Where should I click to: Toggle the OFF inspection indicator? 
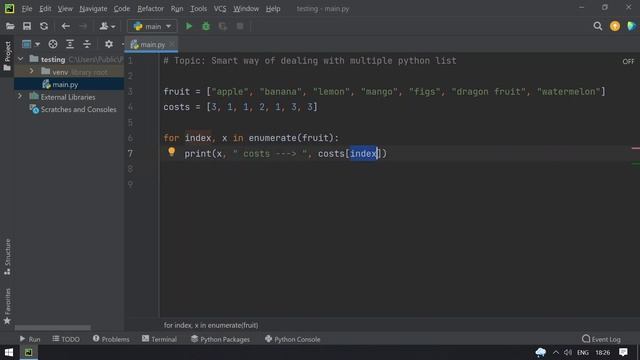[x=628, y=62]
